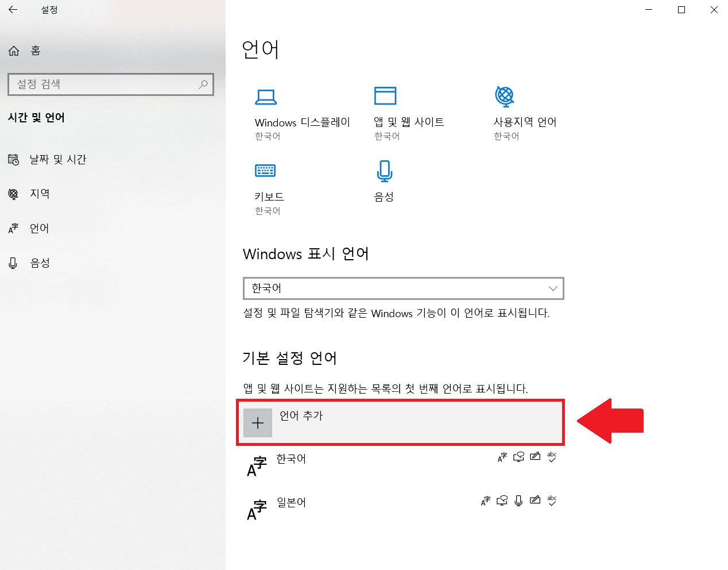
Task: Open 음성 settings from sidebar
Action: (x=40, y=263)
